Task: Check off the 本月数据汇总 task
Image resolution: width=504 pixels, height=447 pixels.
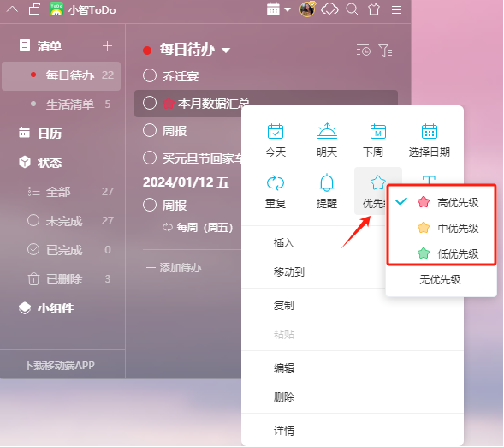Action: [x=150, y=104]
